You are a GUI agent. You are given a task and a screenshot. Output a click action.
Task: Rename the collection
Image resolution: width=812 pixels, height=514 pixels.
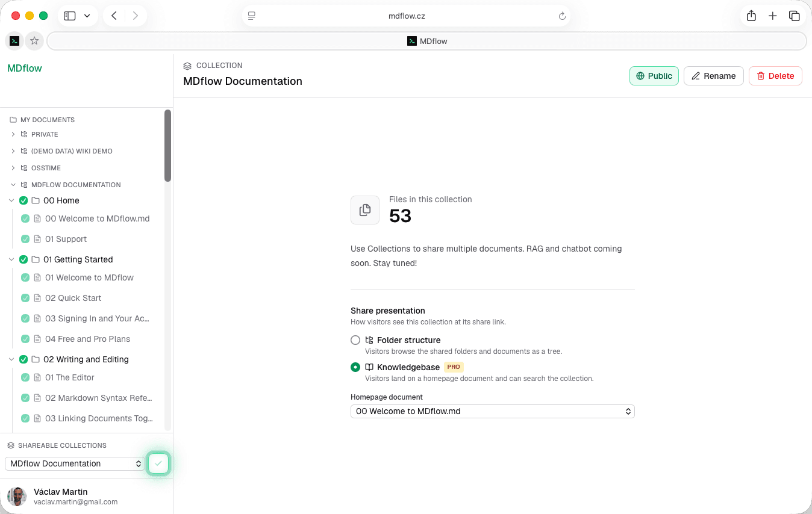tap(714, 76)
